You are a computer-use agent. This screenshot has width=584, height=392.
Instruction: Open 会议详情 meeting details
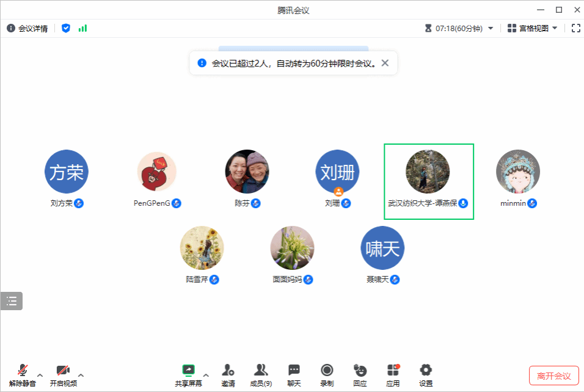[27, 28]
